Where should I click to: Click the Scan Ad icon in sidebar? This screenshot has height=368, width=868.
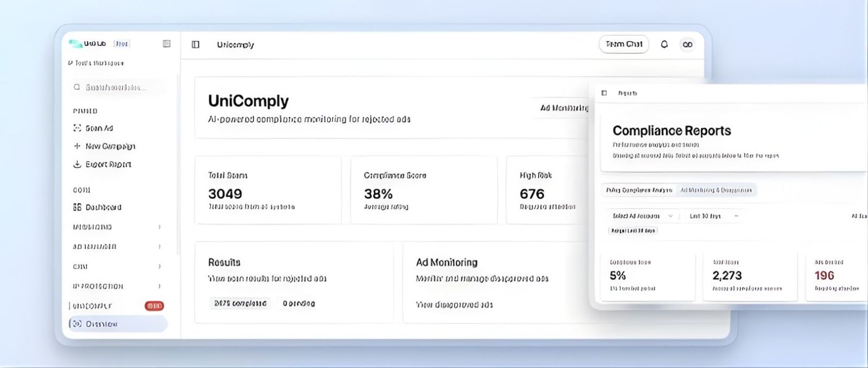[77, 128]
